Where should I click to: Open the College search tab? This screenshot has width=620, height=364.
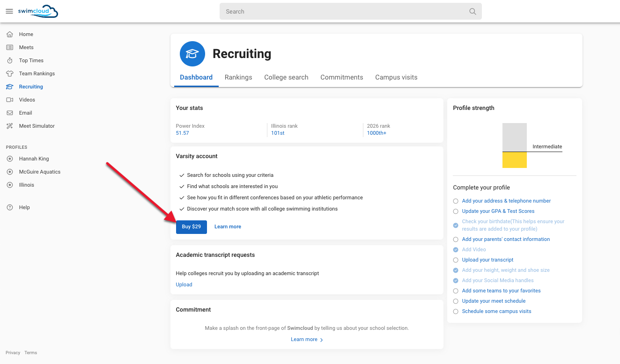pos(286,77)
